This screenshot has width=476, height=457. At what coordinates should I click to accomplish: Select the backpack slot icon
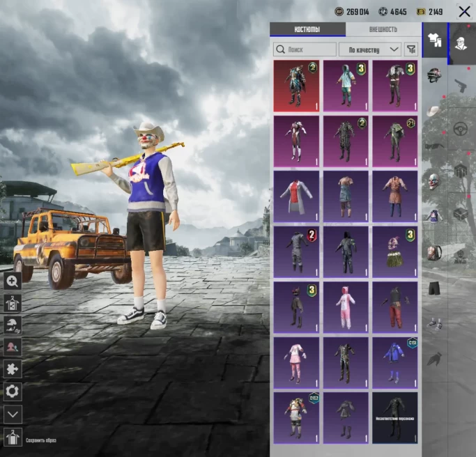point(434,252)
